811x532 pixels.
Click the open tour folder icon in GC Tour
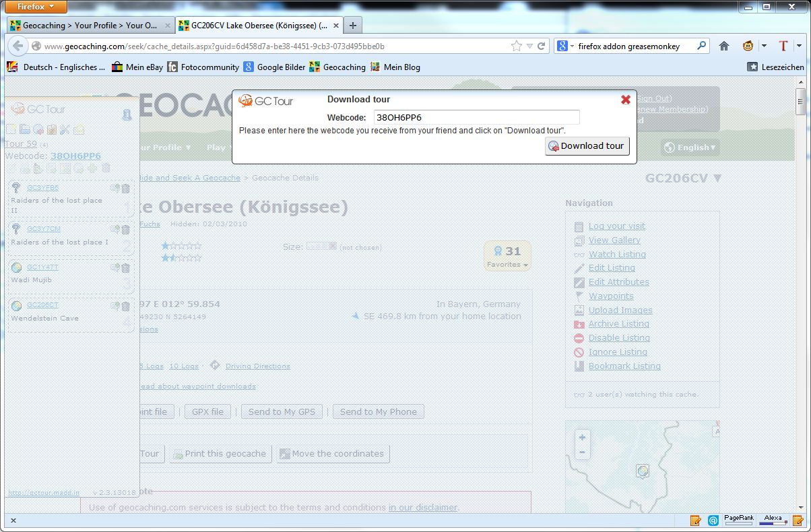pos(24,129)
